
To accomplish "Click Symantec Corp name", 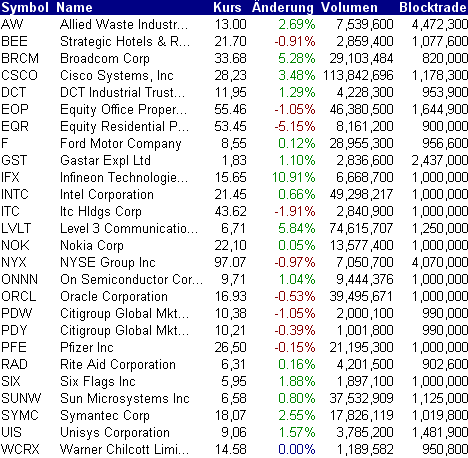I will (x=105, y=415).
